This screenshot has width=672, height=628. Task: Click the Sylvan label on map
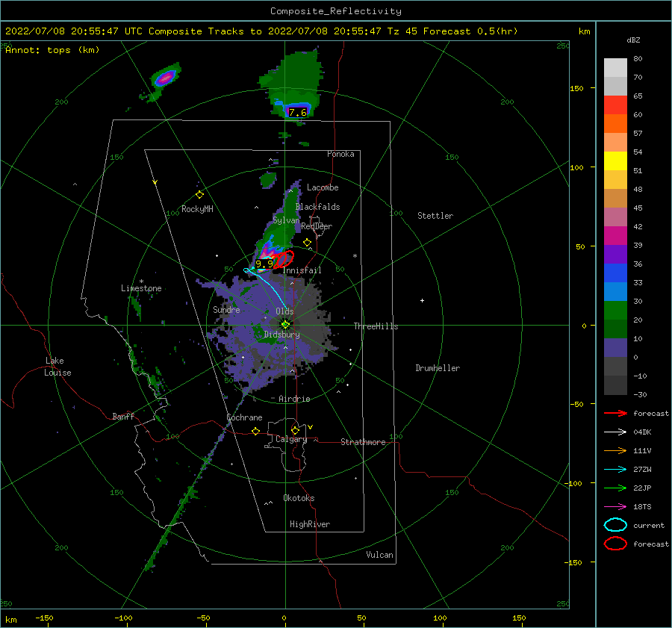click(x=286, y=220)
